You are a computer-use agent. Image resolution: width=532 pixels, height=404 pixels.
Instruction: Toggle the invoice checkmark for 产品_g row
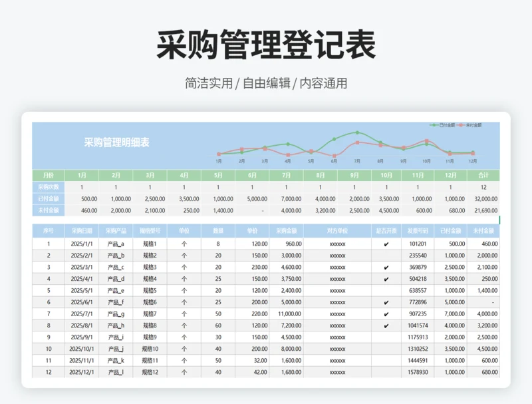coord(386,314)
